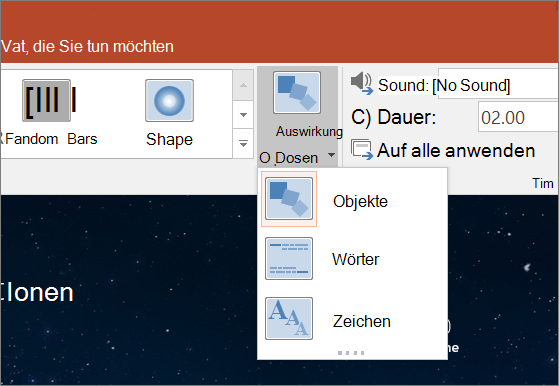Open the Sound dropdown field
This screenshot has width=559, height=386.
point(498,84)
